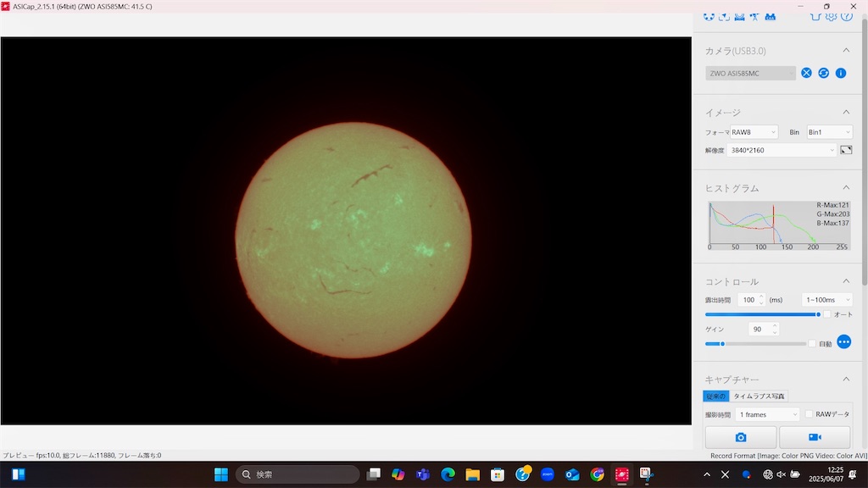Click the third icon in top toolbar row

pyautogui.click(x=739, y=17)
